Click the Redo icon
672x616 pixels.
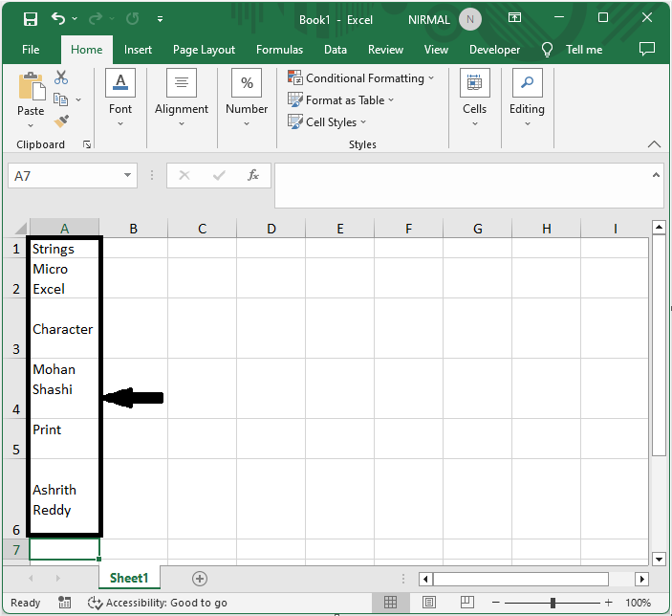[x=96, y=18]
